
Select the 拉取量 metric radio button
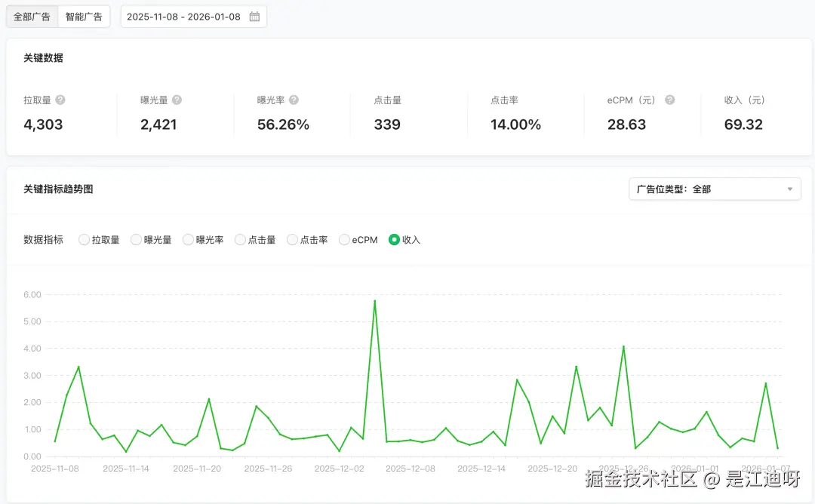coord(84,239)
